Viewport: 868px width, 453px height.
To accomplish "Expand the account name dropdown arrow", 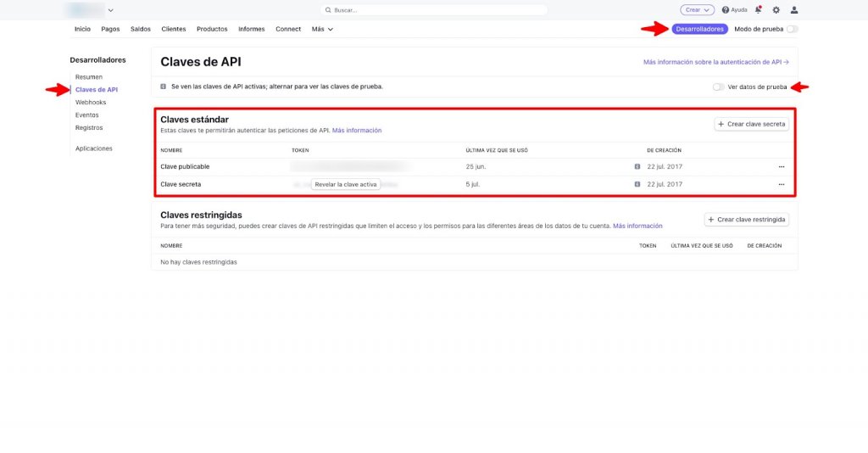I will (111, 10).
